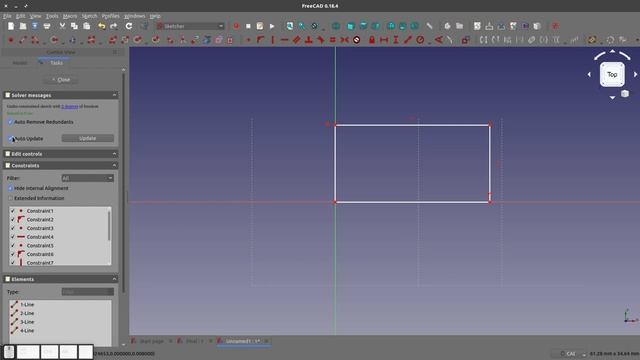640x360 pixels.
Task: Select the horizontal constraint tool
Action: tap(284, 40)
